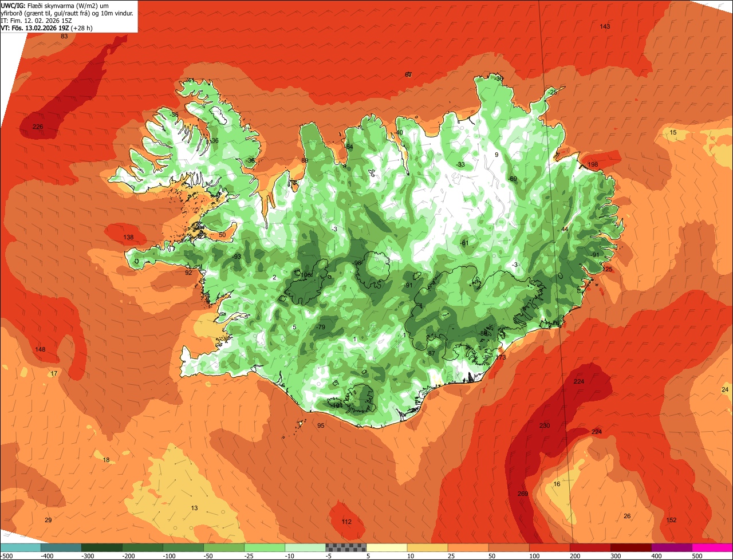The height and width of the screenshot is (560, 733).
Task: Click the legend label '-500'
Action: coord(6,556)
